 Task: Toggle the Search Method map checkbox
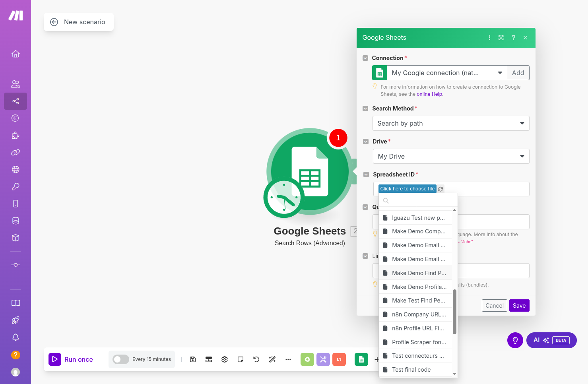coord(365,109)
